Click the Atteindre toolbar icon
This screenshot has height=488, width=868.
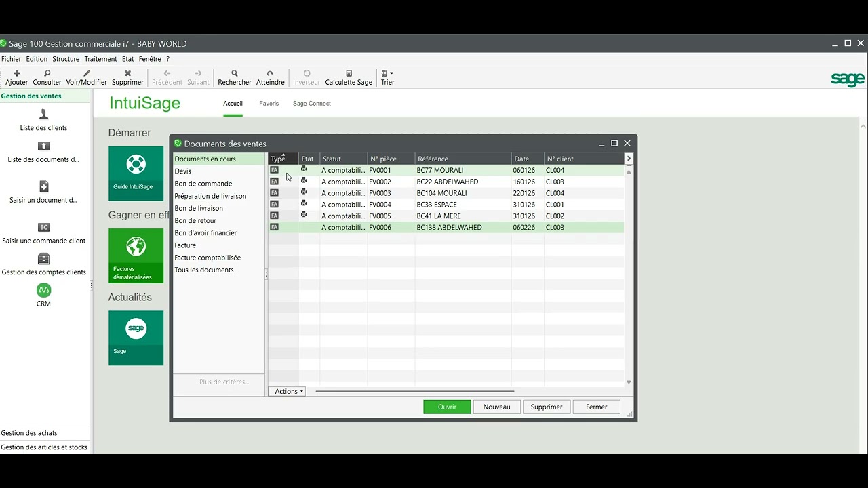(270, 73)
